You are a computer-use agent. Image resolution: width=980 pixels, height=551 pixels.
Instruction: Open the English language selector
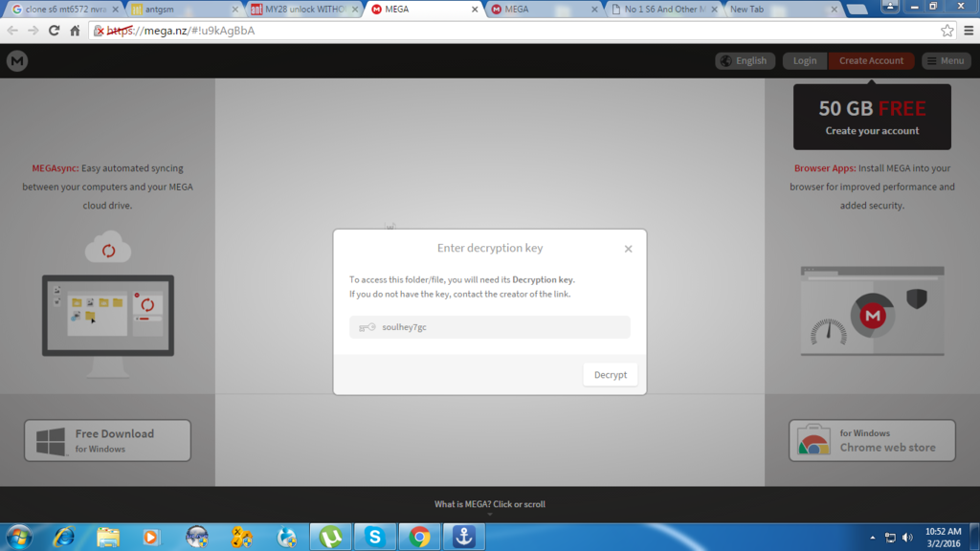coord(745,60)
